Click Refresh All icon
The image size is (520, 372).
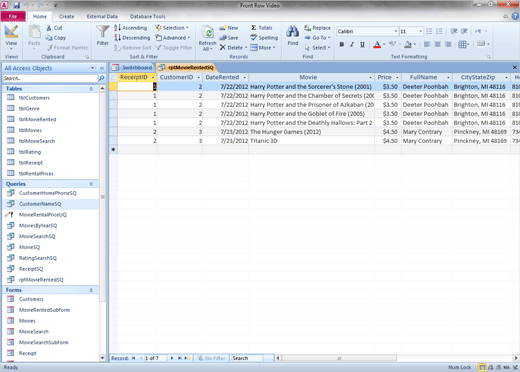click(208, 33)
